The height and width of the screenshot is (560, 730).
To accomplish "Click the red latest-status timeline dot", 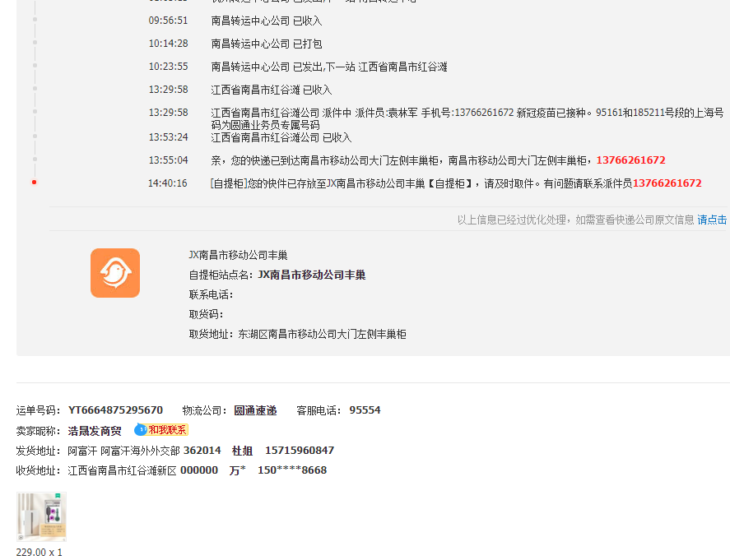I will point(34,183).
